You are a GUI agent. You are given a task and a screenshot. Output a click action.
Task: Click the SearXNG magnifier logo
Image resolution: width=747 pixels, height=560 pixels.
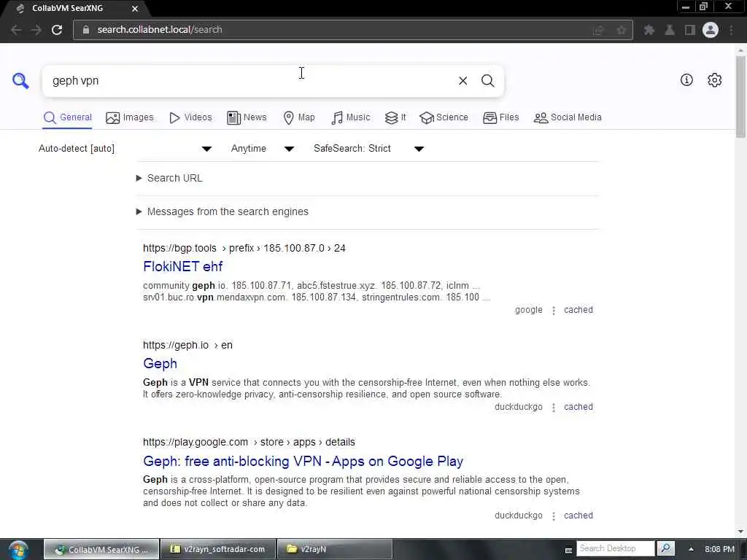[20, 81]
